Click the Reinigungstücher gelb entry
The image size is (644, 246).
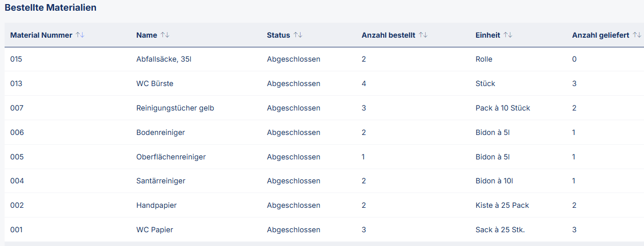(175, 108)
